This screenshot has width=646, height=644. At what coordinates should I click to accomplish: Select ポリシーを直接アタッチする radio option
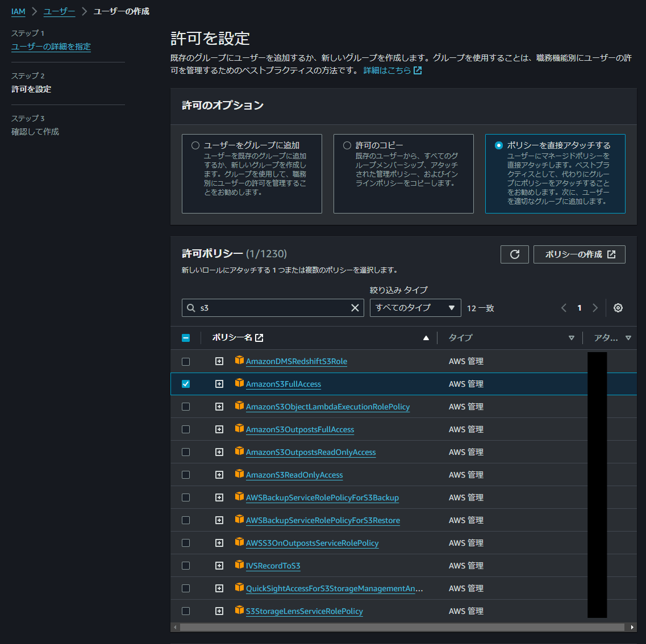click(498, 145)
